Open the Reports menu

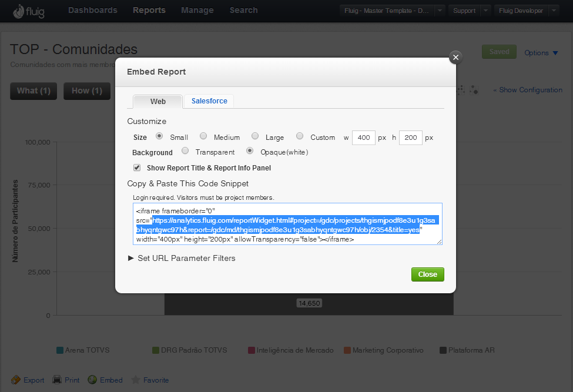click(149, 10)
